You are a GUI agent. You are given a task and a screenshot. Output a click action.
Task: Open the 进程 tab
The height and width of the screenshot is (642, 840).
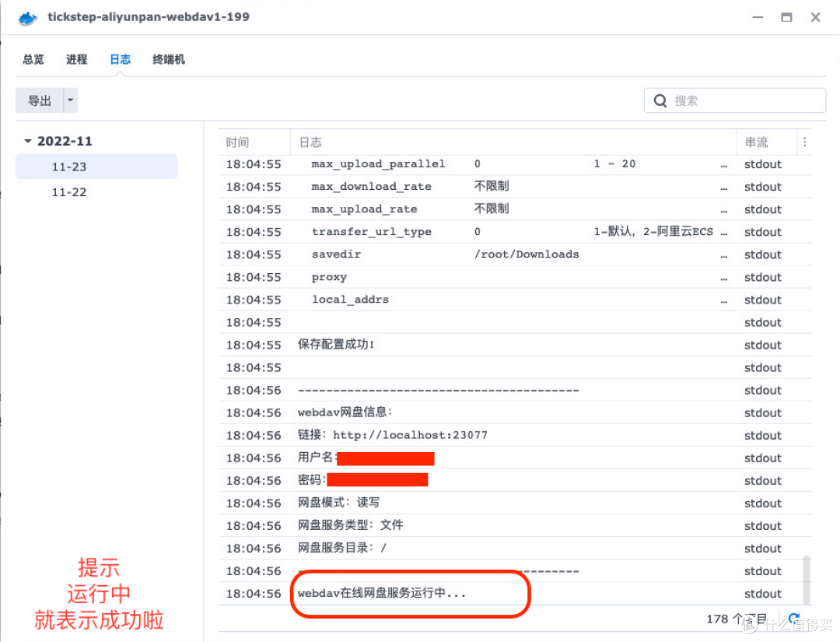coord(76,58)
